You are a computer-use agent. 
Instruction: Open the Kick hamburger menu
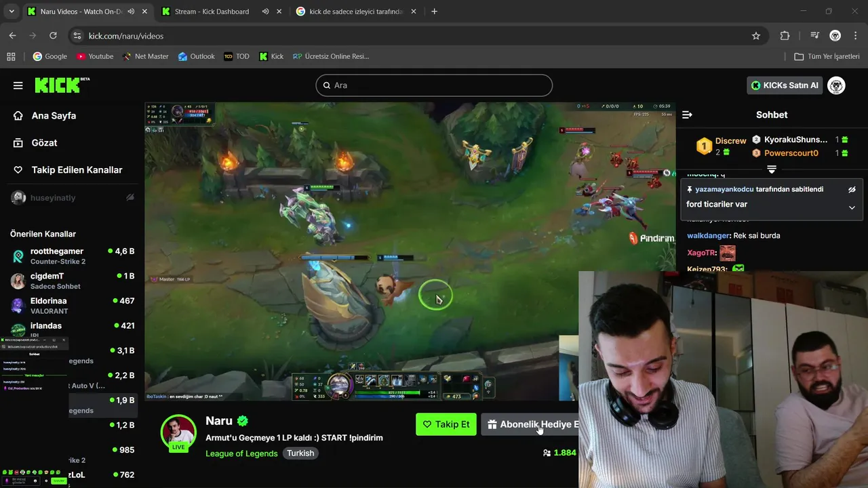tap(18, 85)
